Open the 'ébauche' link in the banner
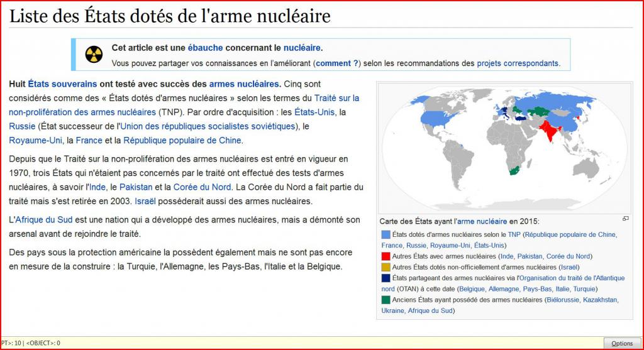Viewport: 644px width, 350px height. pyautogui.click(x=206, y=48)
